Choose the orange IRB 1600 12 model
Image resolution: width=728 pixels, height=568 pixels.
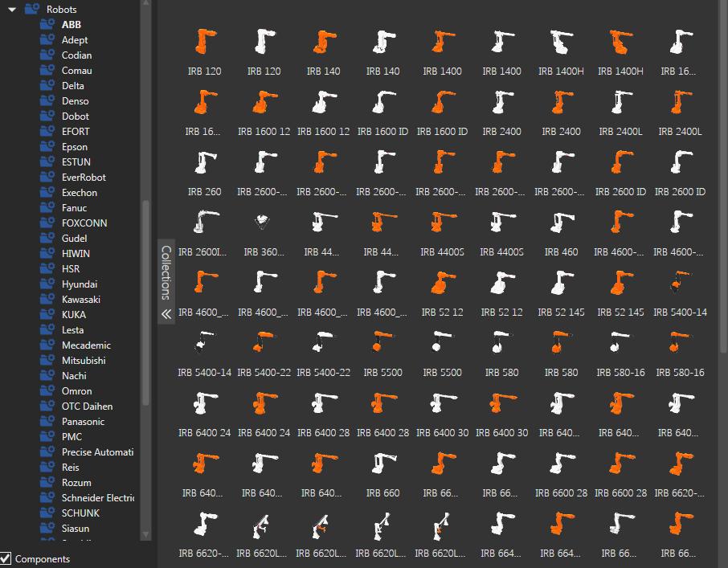click(264, 102)
